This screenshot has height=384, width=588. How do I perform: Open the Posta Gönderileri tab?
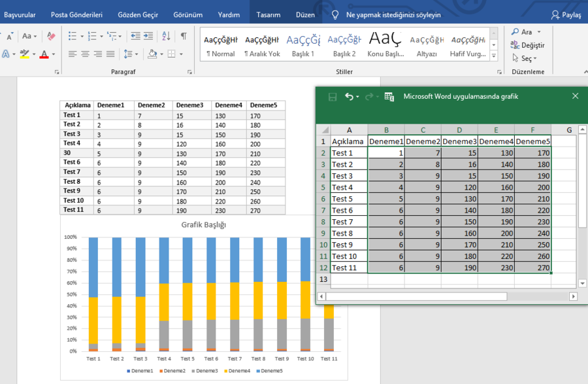tap(76, 15)
